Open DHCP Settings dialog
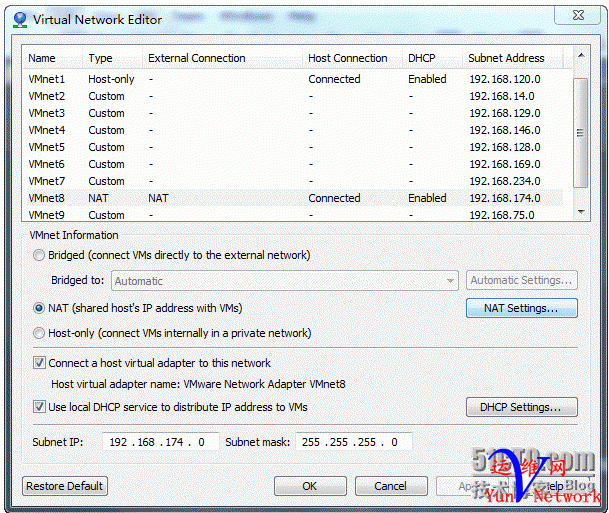This screenshot has width=609, height=513. click(x=522, y=407)
